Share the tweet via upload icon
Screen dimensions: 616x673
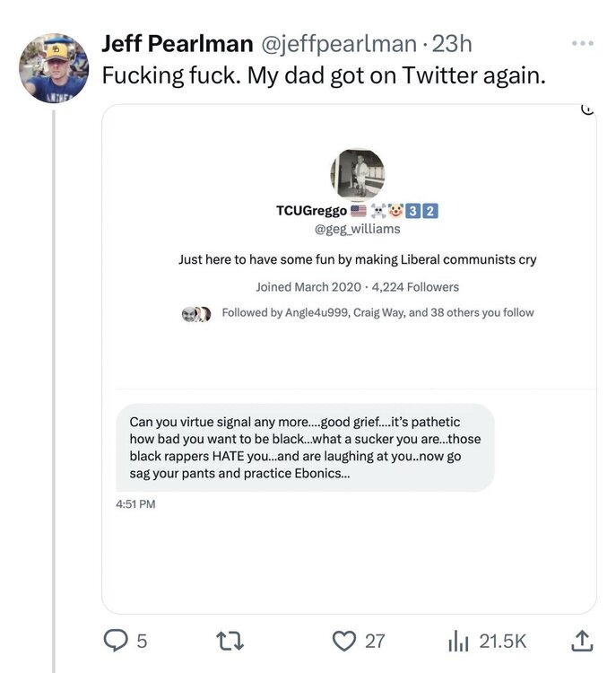point(582,640)
